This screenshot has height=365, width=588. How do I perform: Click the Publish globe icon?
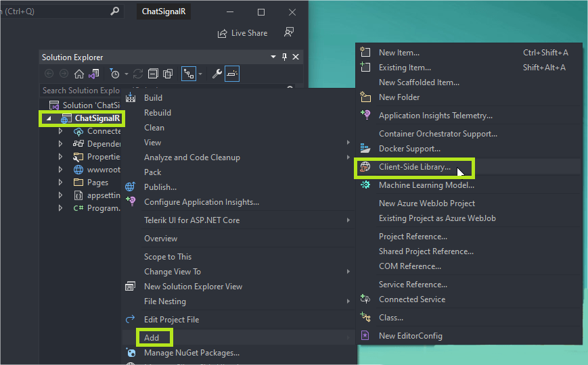130,187
